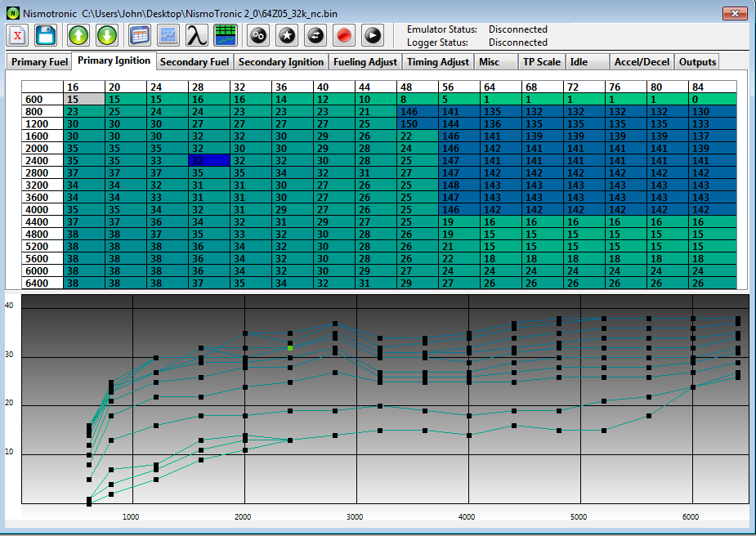Image resolution: width=756 pixels, height=536 pixels.
Task: Click the green grid map trace icon
Action: pos(225,35)
